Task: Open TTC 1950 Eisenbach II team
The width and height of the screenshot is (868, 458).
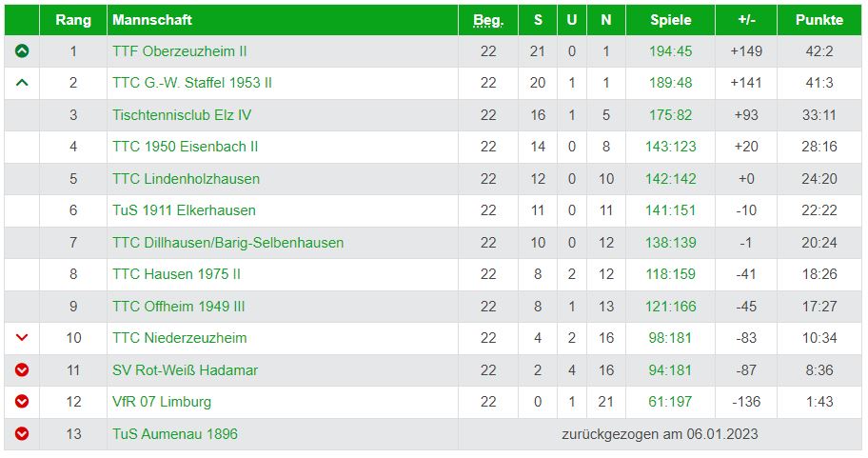Action: (x=185, y=147)
